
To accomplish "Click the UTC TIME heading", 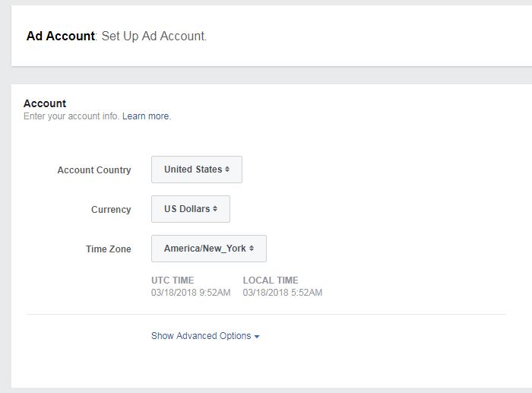I will pyautogui.click(x=174, y=280).
